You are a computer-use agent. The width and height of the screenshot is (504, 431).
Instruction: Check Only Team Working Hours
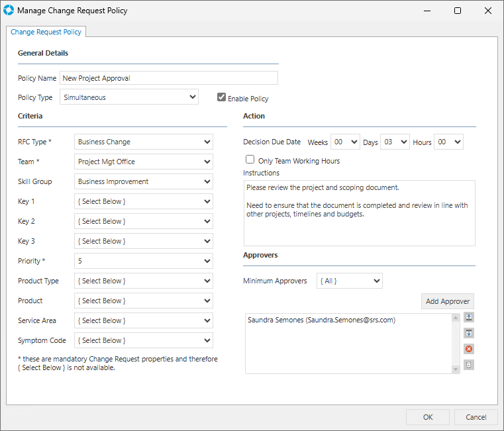(x=250, y=160)
